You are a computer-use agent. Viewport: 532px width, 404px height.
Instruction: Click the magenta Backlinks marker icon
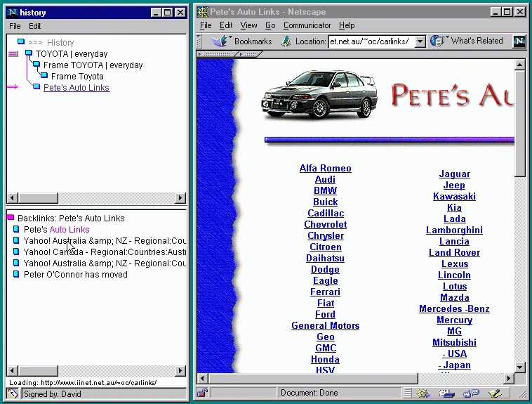[11, 217]
